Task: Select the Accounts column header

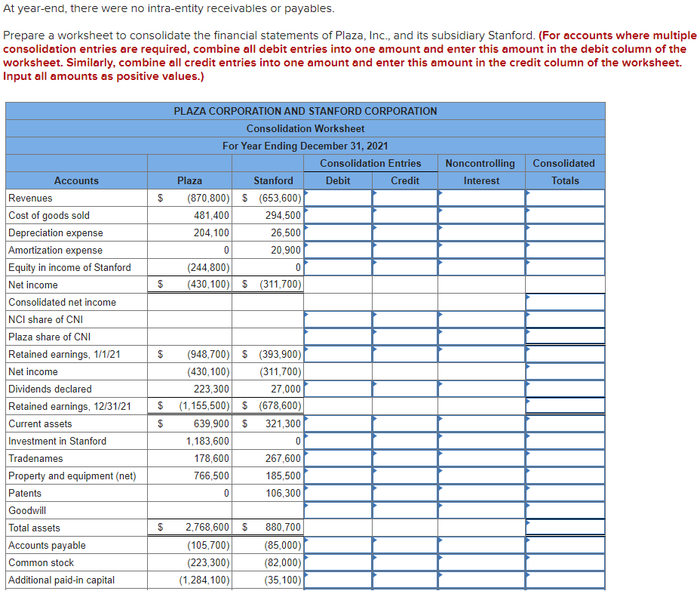Action: pos(76,181)
